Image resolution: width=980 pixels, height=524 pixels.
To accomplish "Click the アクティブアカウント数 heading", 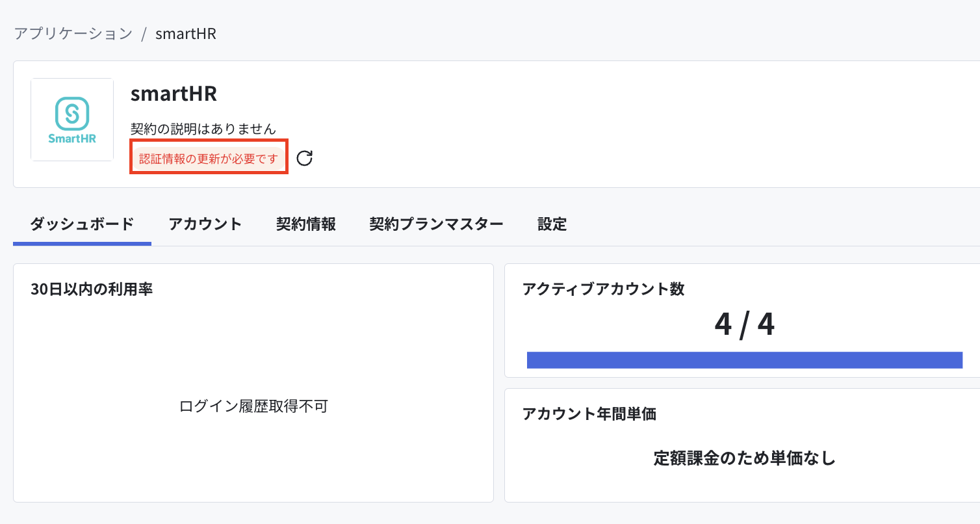I will pyautogui.click(x=604, y=289).
